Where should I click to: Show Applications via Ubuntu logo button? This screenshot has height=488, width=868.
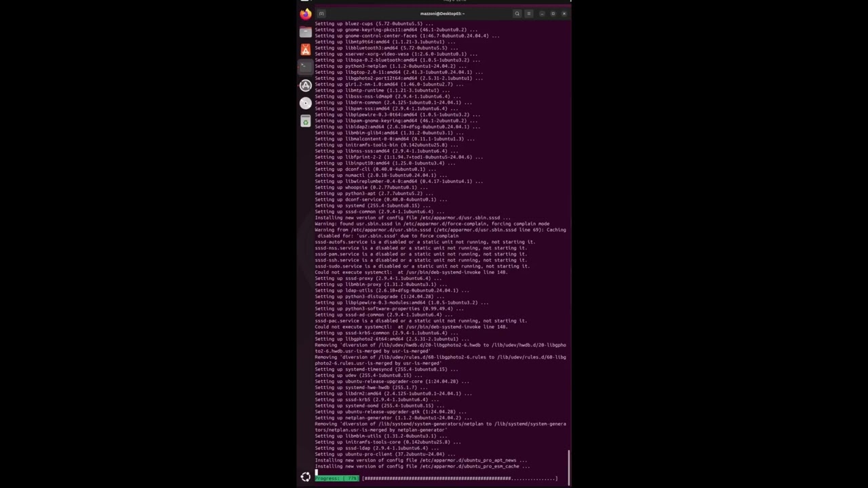pyautogui.click(x=306, y=477)
